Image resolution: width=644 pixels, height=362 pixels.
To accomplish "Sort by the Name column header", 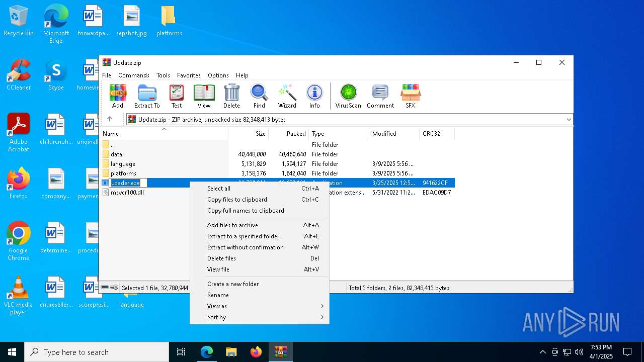I will point(164,134).
